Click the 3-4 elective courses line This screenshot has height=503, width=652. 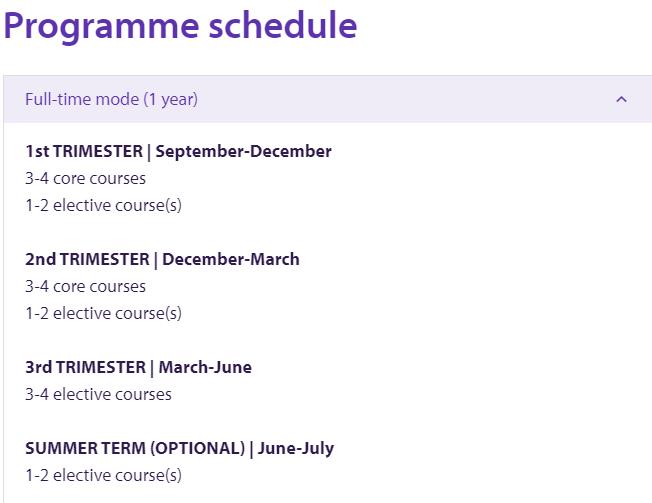[98, 395]
